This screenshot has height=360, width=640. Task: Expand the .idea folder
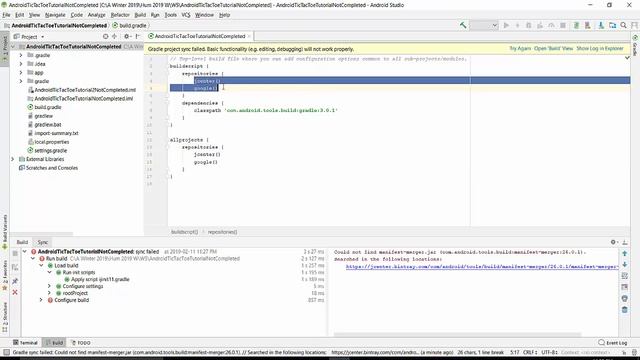tap(21, 64)
